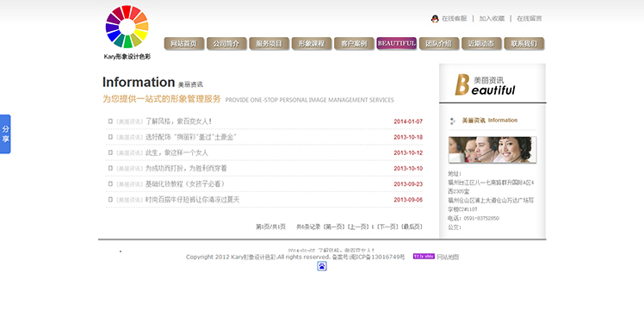The image size is (644, 317).
Task: Open article 基础化妆教程（女孩子必看）
Action: click(x=185, y=183)
